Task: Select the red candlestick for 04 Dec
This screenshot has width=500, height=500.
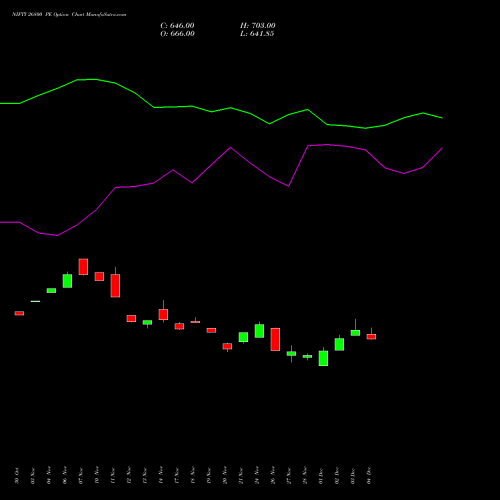Action: 371,336
